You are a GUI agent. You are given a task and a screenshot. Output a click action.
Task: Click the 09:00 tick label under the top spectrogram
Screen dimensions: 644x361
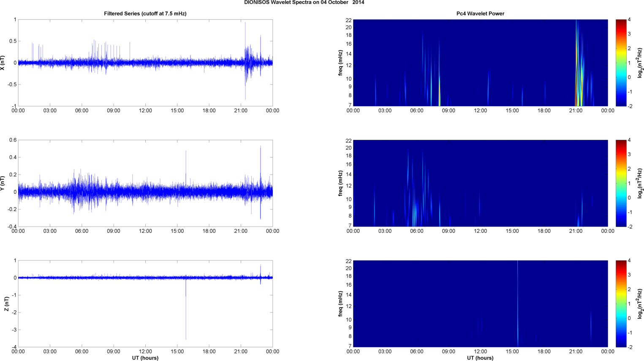click(448, 111)
